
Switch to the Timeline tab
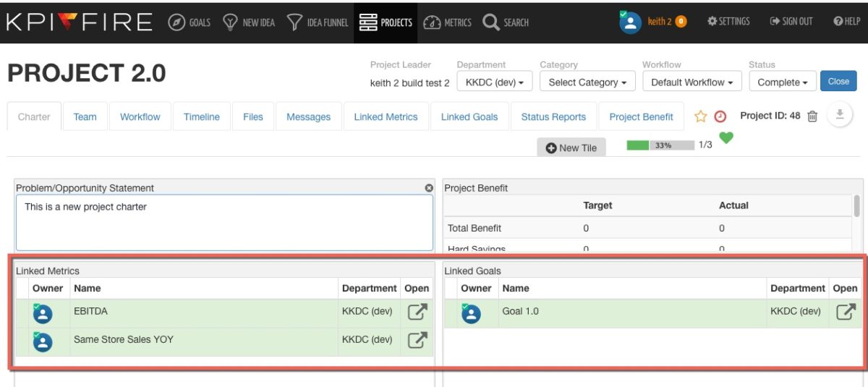(202, 116)
